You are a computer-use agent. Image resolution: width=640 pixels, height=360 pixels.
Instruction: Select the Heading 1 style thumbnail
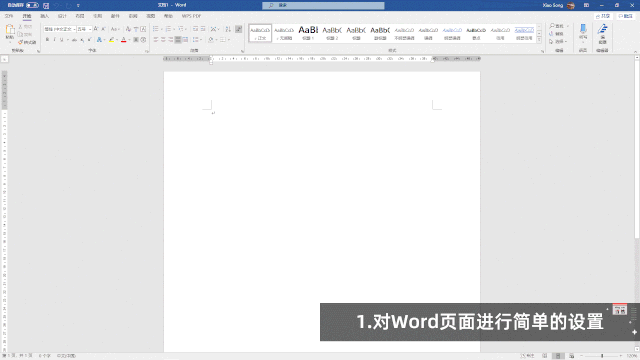coord(308,33)
